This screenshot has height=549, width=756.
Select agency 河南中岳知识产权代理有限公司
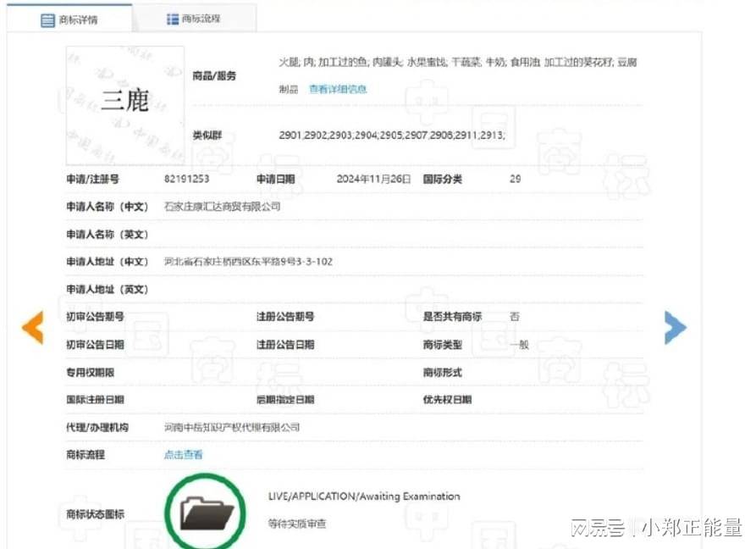click(231, 427)
